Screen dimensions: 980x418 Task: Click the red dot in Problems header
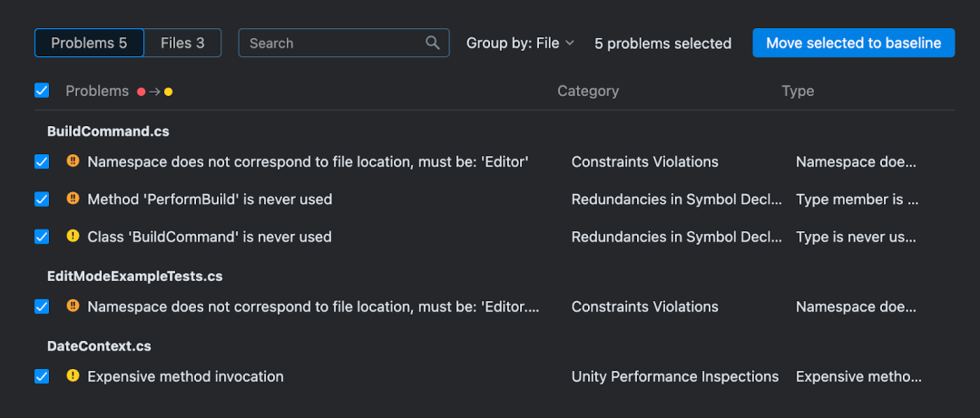[142, 92]
